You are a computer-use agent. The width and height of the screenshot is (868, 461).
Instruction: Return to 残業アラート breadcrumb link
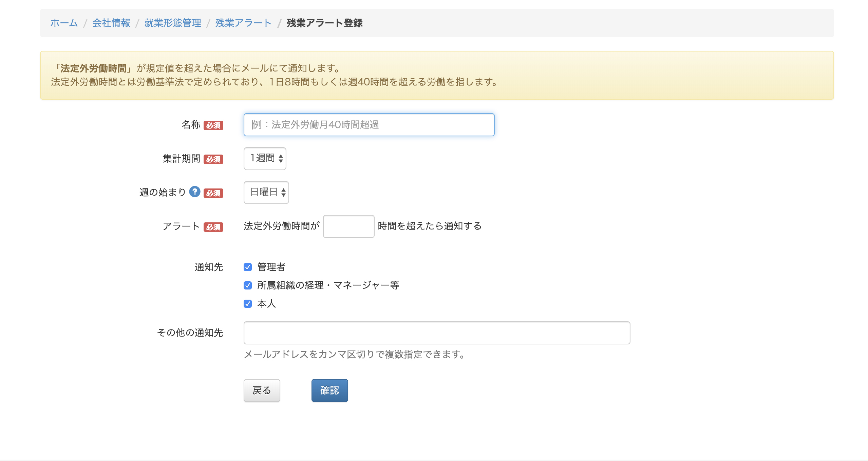tap(243, 23)
